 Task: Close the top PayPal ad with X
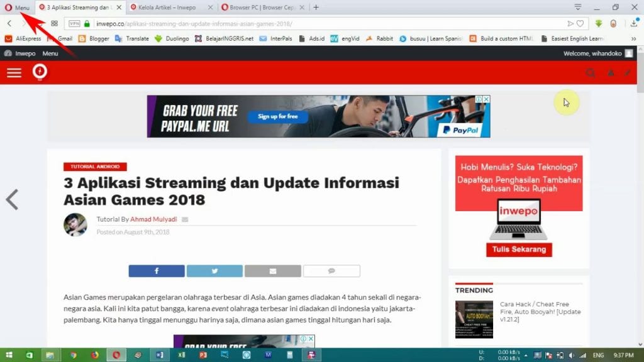point(486,99)
